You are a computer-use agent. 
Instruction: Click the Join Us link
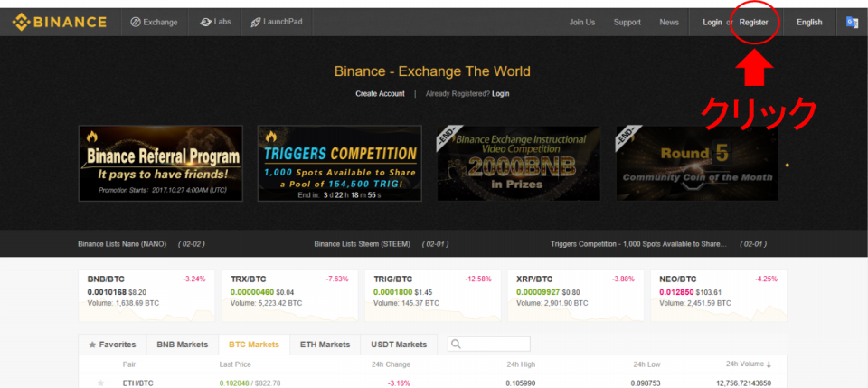pyautogui.click(x=581, y=22)
